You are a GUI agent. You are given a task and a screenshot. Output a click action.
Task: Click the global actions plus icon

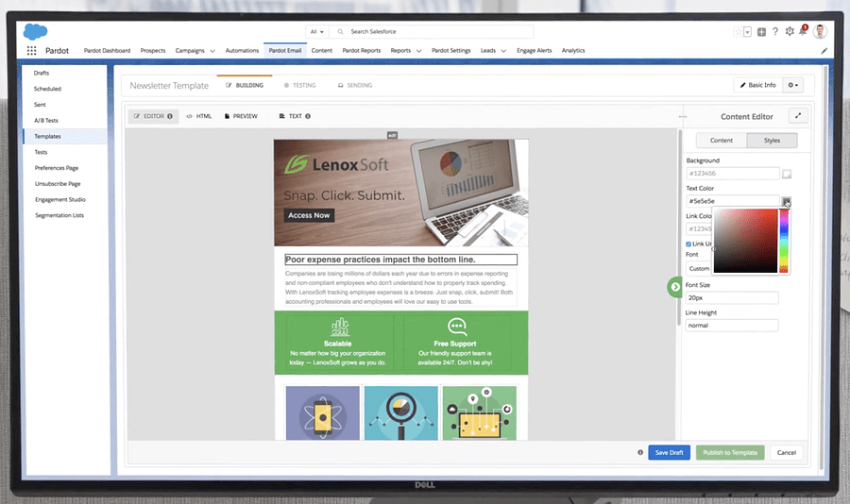[761, 31]
